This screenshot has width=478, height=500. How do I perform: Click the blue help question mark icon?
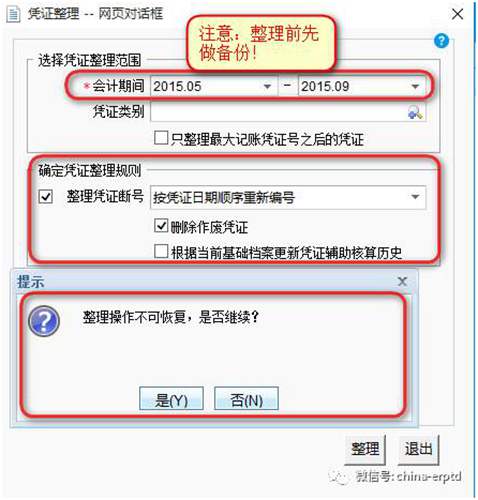pyautogui.click(x=441, y=41)
